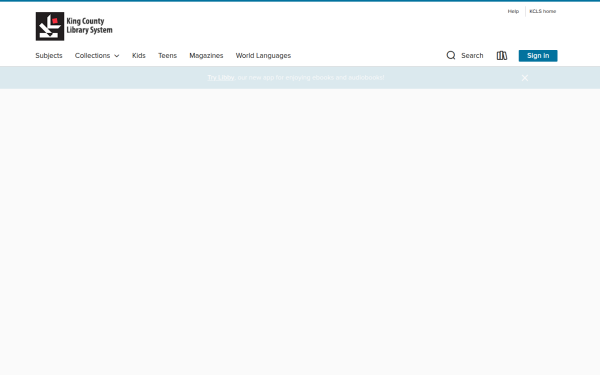Visit the KCLS home link
Image resolution: width=600 pixels, height=375 pixels.
click(x=543, y=11)
